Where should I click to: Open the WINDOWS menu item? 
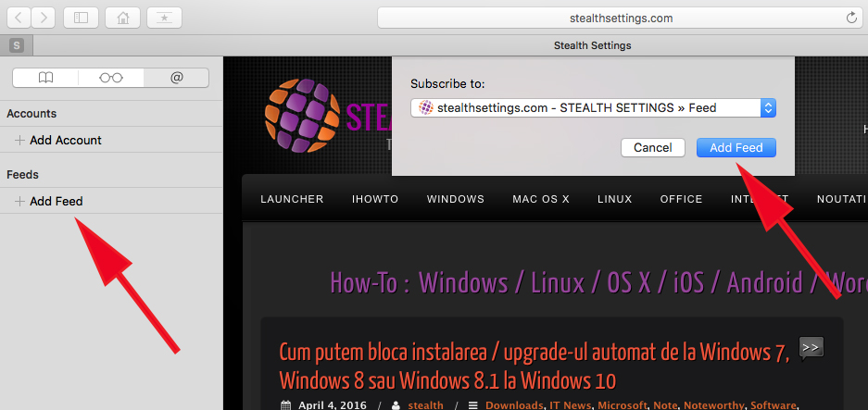[x=456, y=199]
